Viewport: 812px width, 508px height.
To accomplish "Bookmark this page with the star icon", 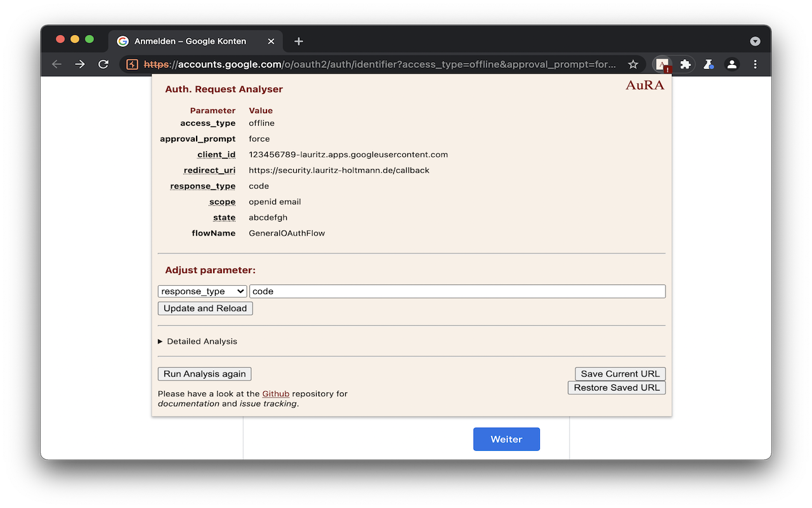I will (x=632, y=64).
